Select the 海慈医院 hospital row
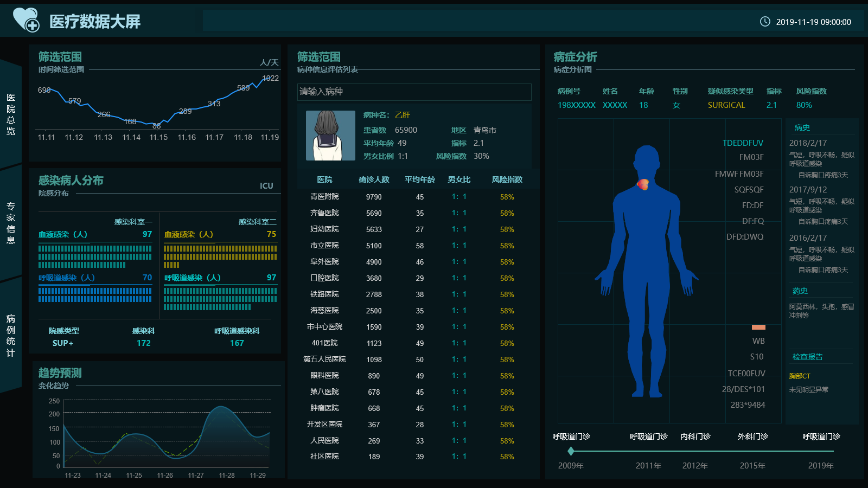 click(x=414, y=311)
